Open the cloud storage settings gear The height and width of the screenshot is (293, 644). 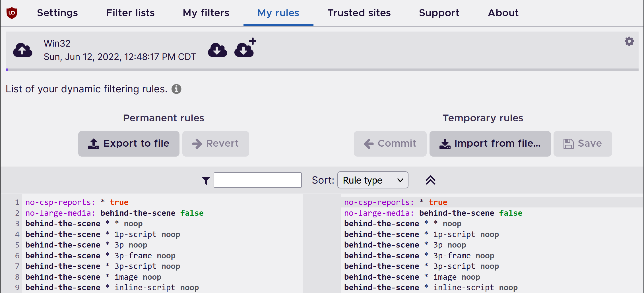click(x=629, y=41)
